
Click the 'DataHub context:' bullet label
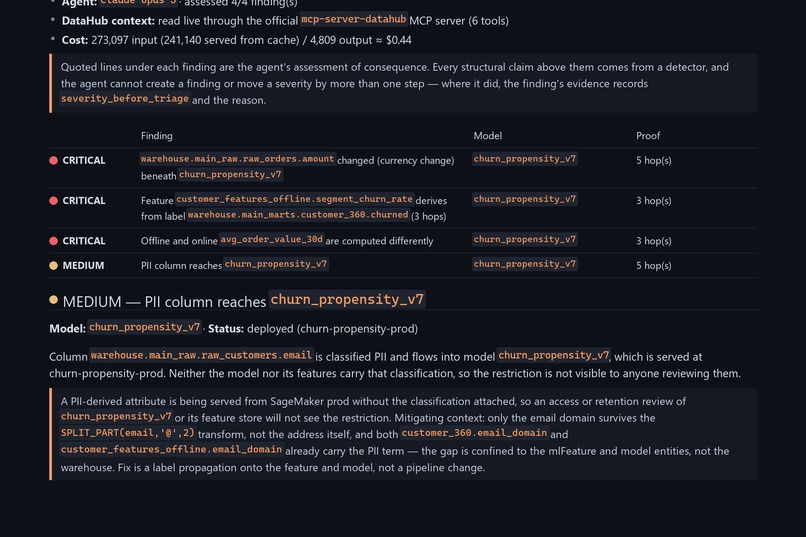108,21
